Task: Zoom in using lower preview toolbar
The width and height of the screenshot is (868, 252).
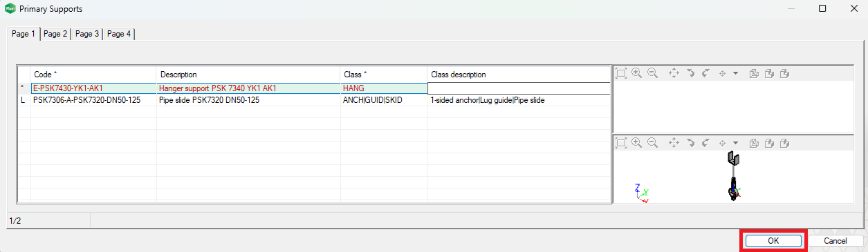Action: coord(637,143)
